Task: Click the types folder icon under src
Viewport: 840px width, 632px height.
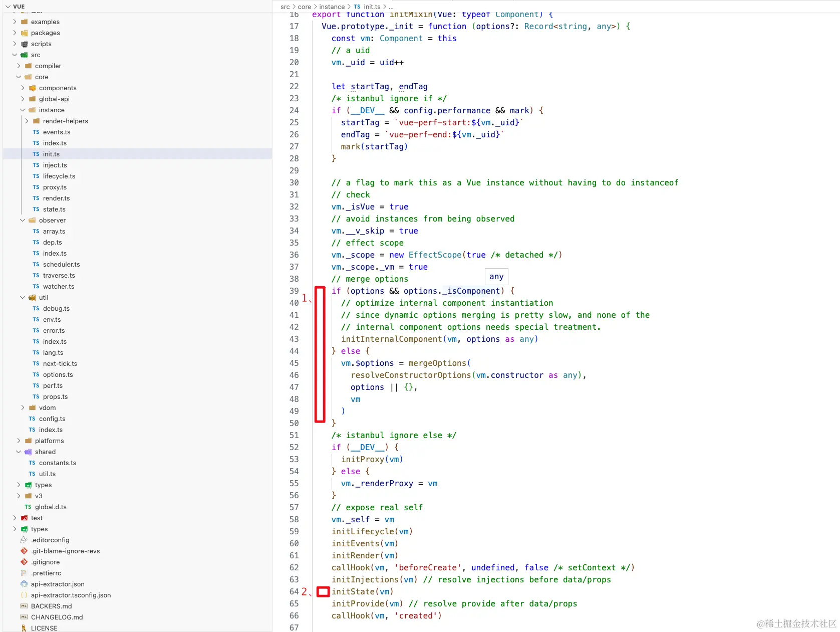Action: pyautogui.click(x=28, y=485)
